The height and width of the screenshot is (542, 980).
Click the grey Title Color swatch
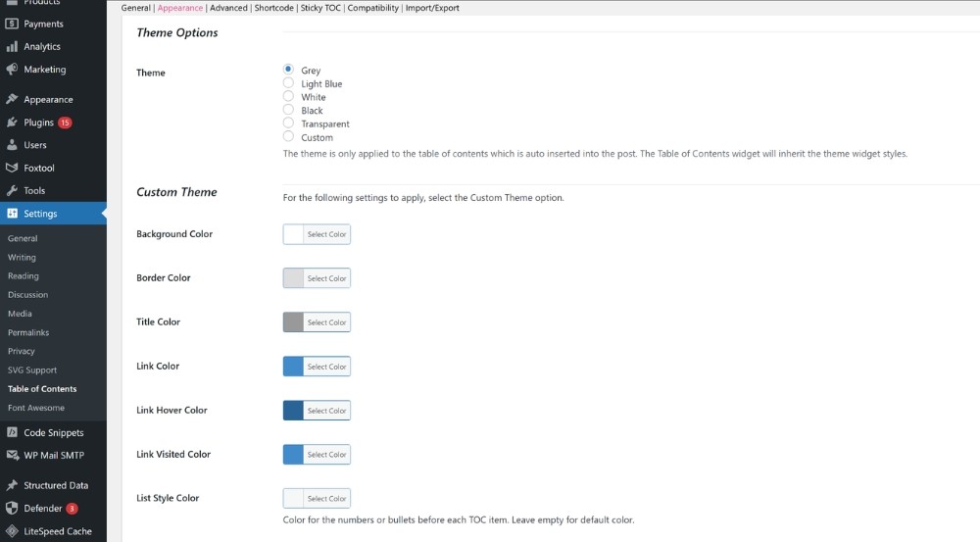[293, 322]
